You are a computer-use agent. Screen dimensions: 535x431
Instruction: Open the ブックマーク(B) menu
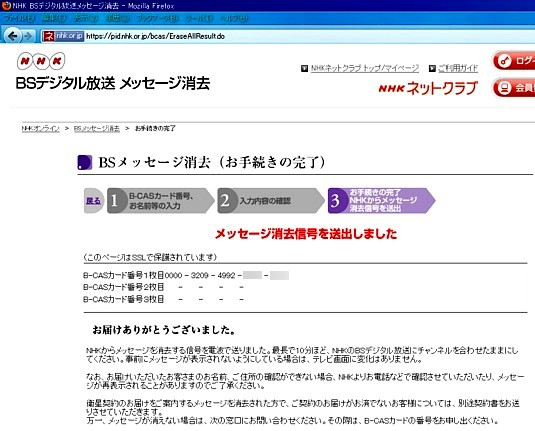pyautogui.click(x=157, y=18)
